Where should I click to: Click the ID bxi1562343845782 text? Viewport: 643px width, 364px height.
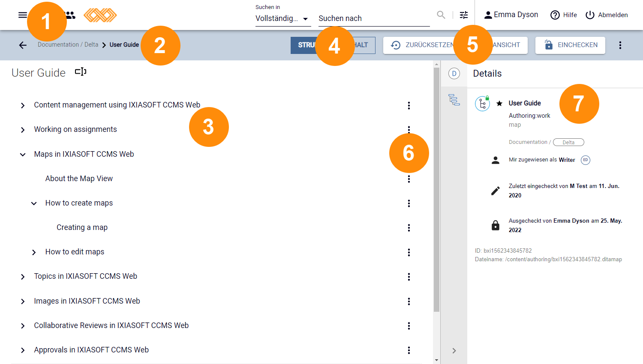click(x=503, y=251)
